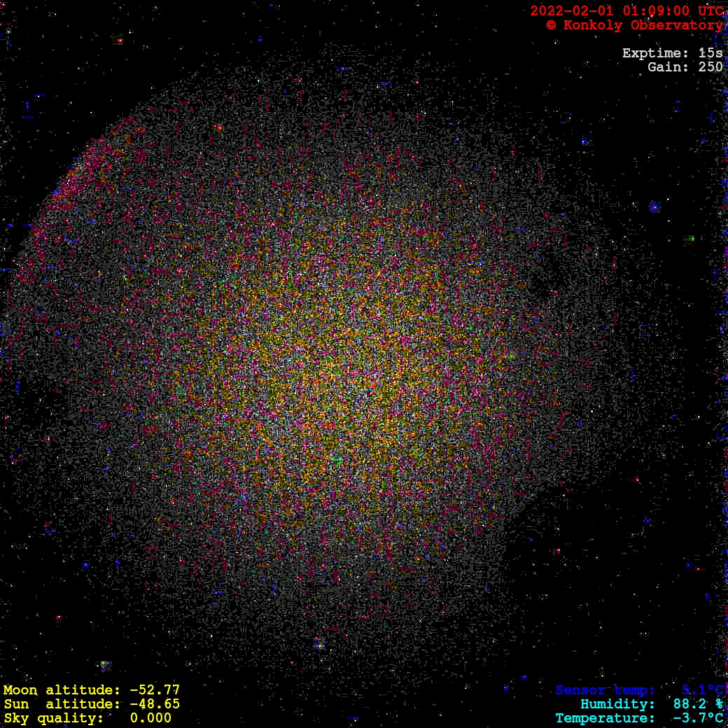Click the 2022-02-01 01:09:00 UTC timestamp
The width and height of the screenshot is (728, 728).
626,11
